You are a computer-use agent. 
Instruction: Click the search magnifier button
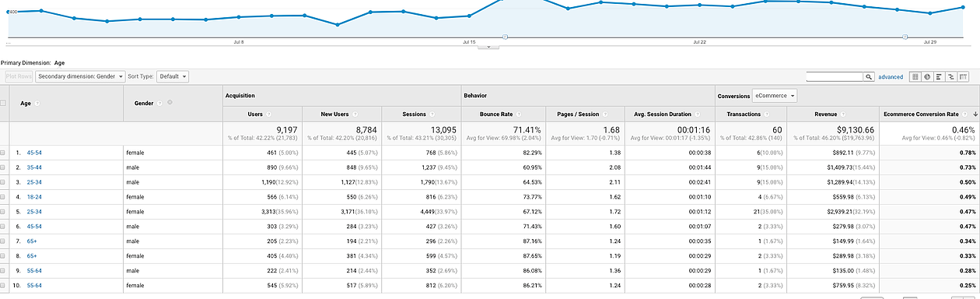[x=869, y=77]
